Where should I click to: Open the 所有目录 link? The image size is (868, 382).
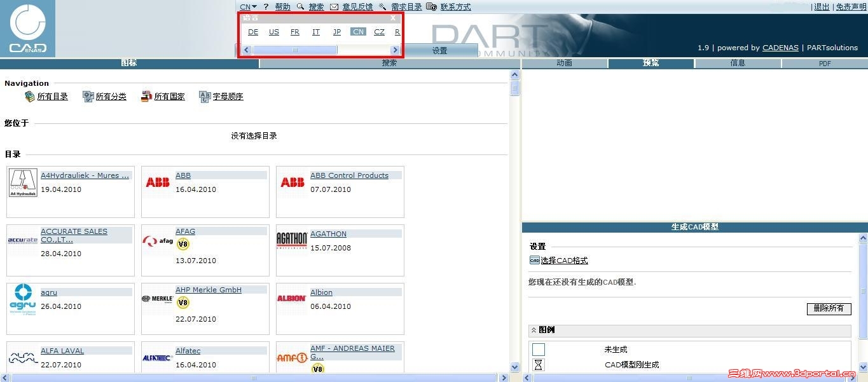(x=53, y=97)
